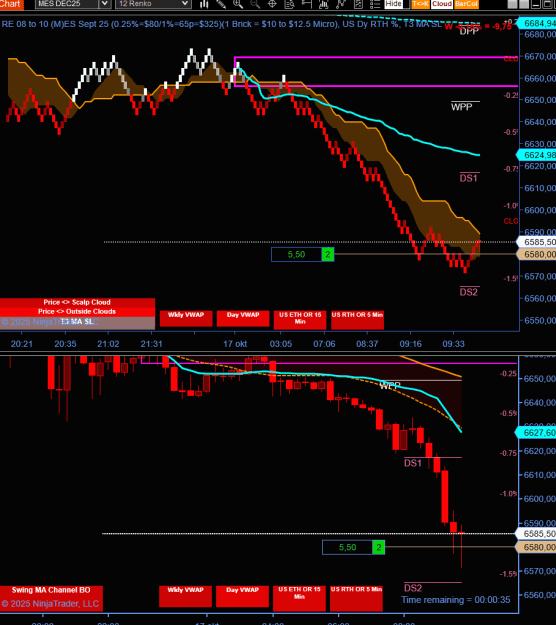Click US ETH OR 15 Min in lower panel
Image resolution: width=556 pixels, height=625 pixels.
pyautogui.click(x=299, y=598)
